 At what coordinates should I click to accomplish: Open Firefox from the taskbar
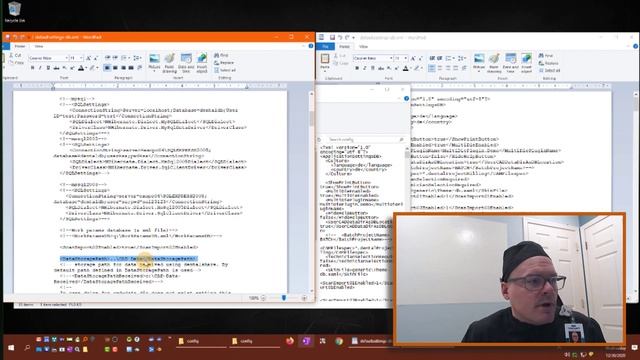(290, 341)
